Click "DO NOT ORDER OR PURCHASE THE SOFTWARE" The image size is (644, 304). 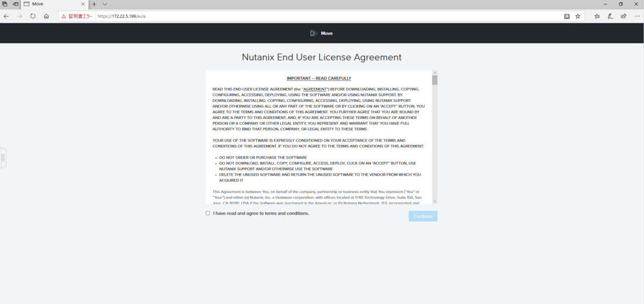tap(263, 158)
